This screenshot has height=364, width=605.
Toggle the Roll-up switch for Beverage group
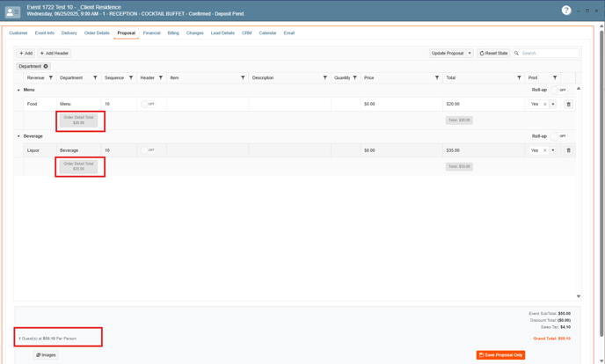click(x=561, y=136)
